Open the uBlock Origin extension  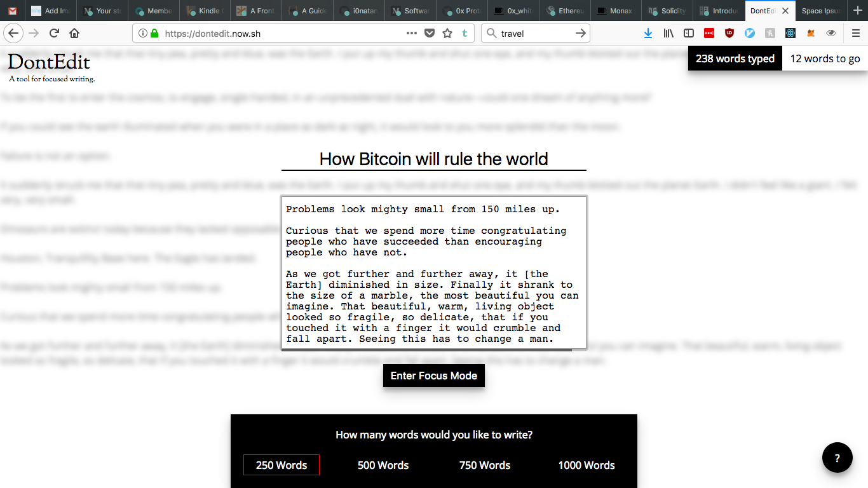pyautogui.click(x=729, y=33)
